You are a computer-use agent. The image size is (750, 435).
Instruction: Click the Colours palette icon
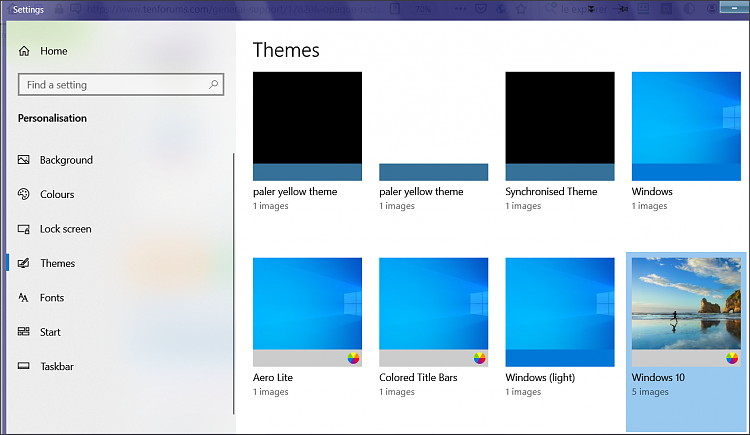[23, 194]
